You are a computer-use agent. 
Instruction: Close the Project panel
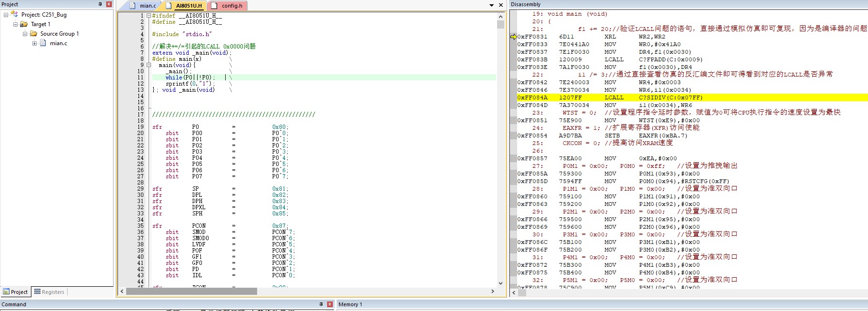[x=109, y=4]
